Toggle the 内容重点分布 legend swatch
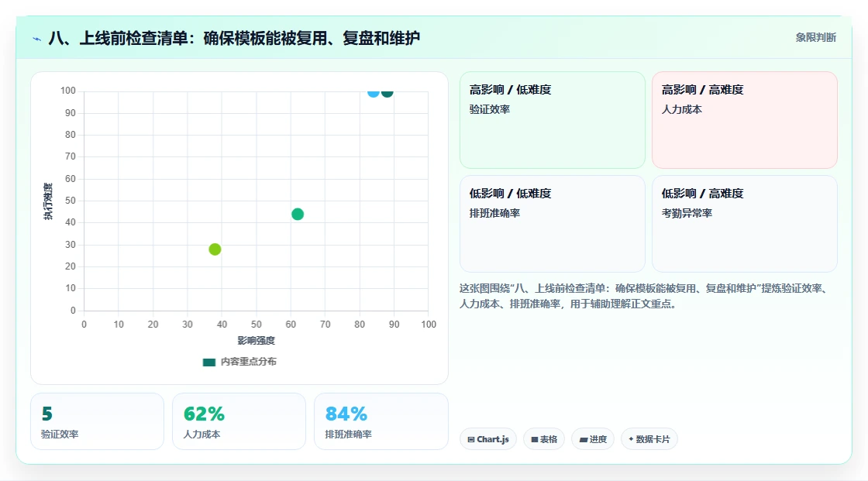 (x=208, y=362)
